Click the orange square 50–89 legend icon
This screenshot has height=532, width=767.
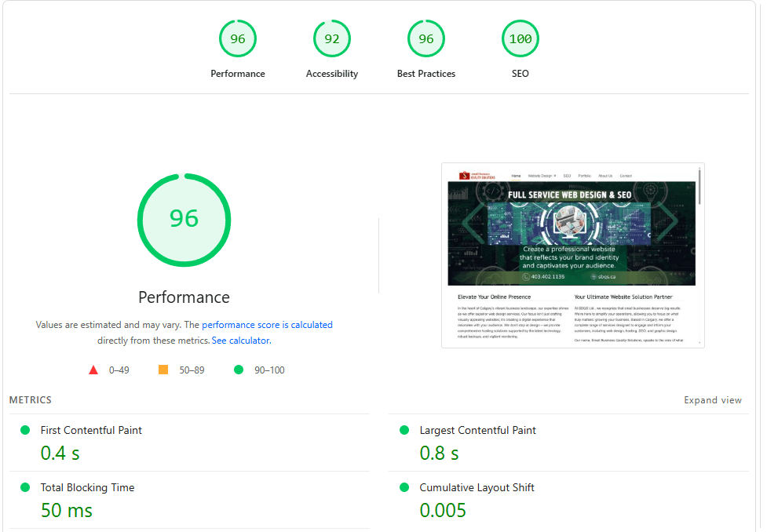[163, 370]
